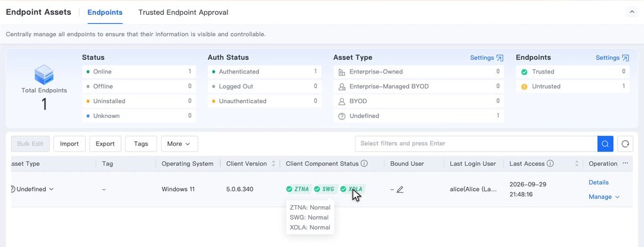This screenshot has width=644, height=247.
Task: Select the Undefined asset type summary row
Action: click(419, 116)
